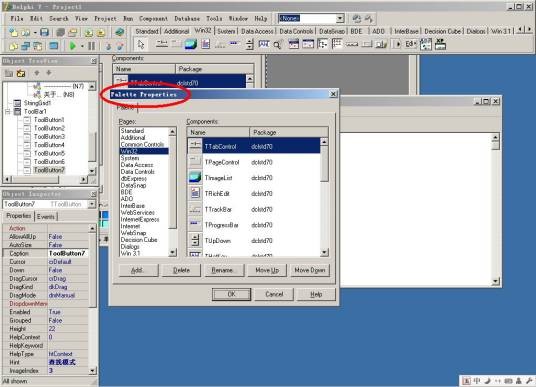Select Common Controls in the Pages list

tap(142, 144)
